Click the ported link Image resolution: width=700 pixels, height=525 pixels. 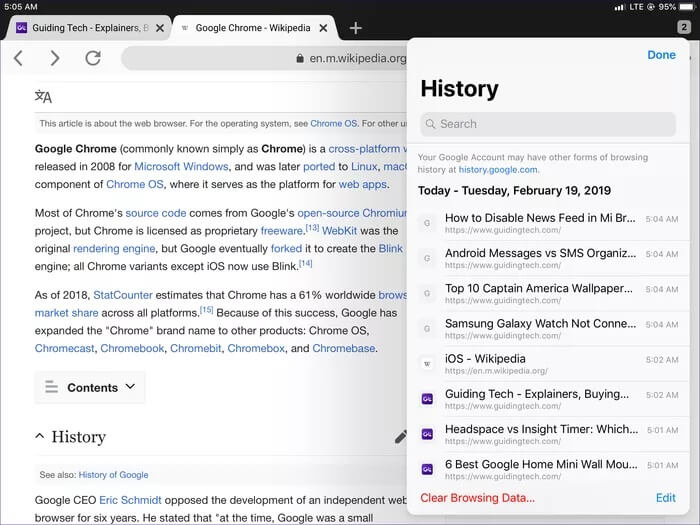click(x=319, y=167)
